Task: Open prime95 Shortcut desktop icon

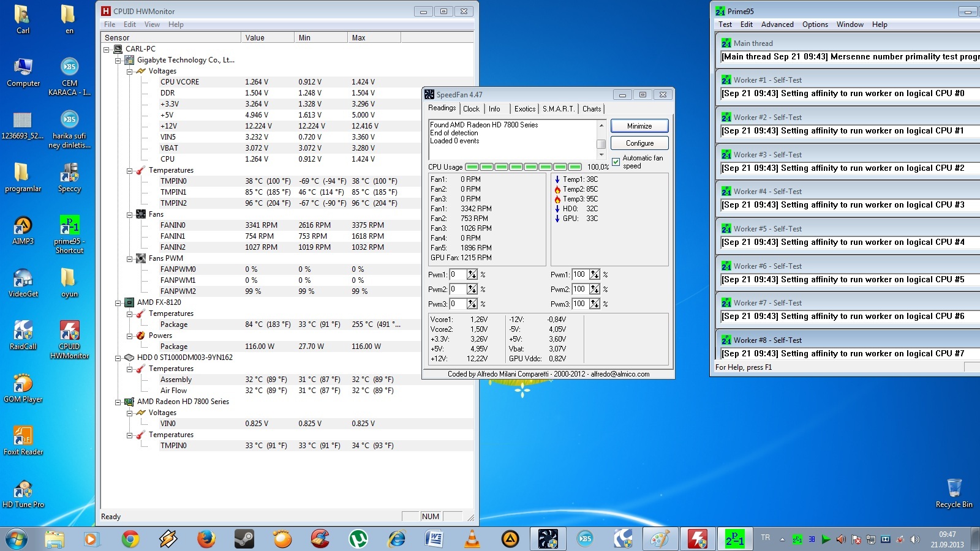Action: (x=69, y=234)
